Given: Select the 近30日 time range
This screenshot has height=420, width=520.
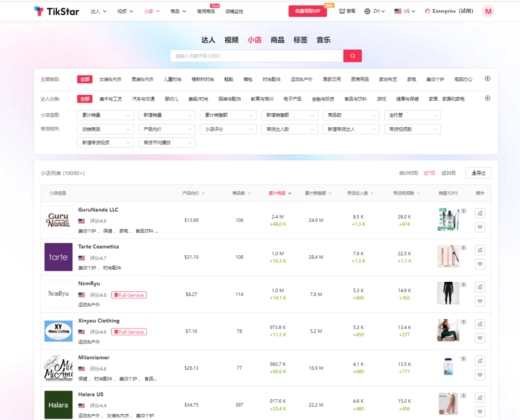Looking at the screenshot, I should coord(448,173).
